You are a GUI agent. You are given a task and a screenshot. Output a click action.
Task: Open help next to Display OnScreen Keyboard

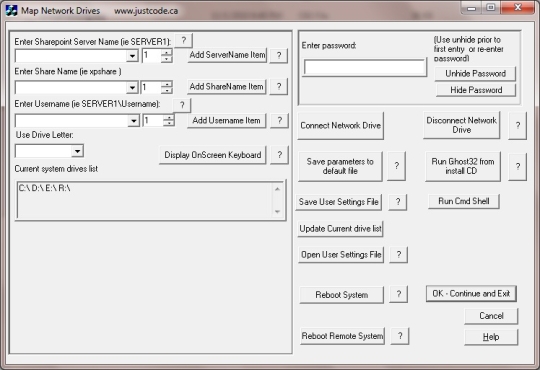pos(279,155)
